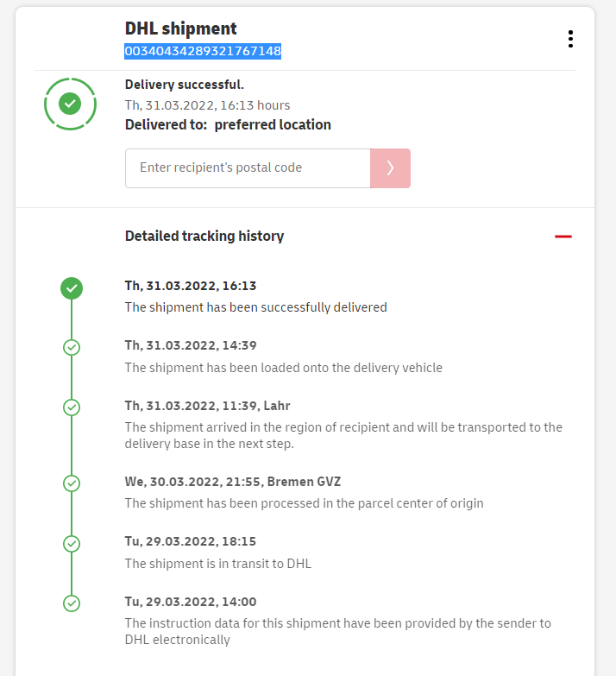Click checkmark beside Bremen GVZ event
616x676 pixels.
[72, 483]
